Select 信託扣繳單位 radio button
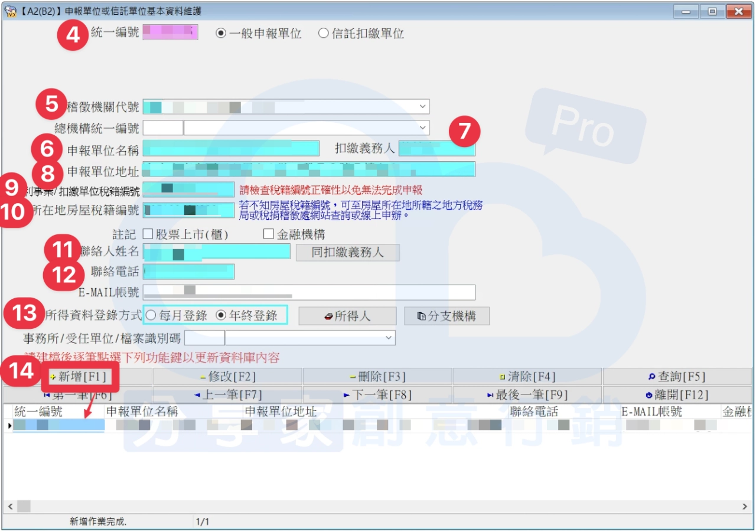 tap(323, 34)
